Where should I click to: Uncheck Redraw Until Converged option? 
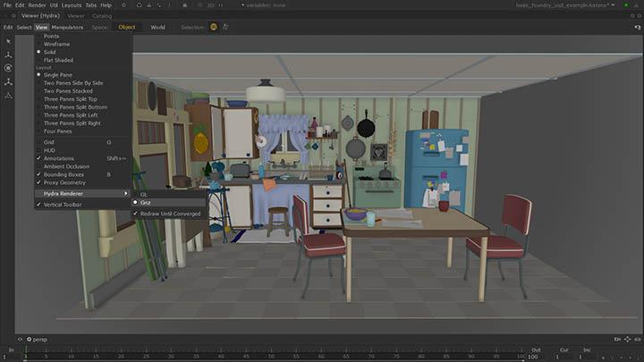coord(168,213)
